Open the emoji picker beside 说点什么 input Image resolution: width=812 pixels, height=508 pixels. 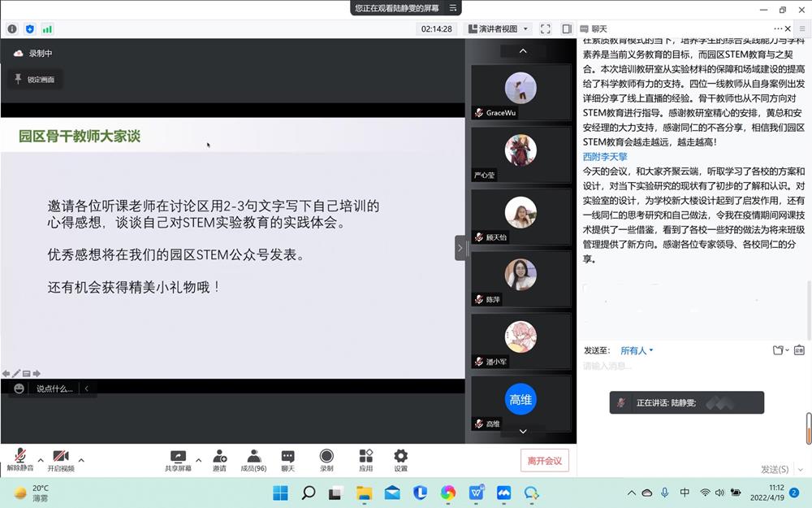(18, 389)
